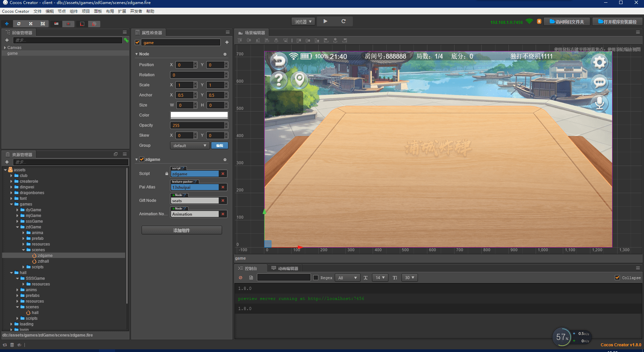Click the add asset plus in assets panel

[x=7, y=162]
